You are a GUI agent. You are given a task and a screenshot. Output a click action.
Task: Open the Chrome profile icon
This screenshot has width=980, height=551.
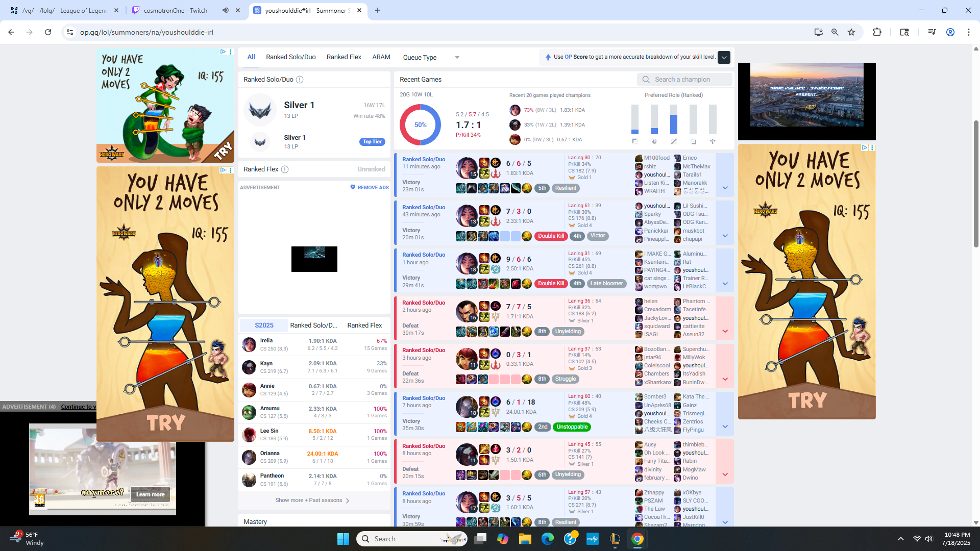(x=950, y=32)
